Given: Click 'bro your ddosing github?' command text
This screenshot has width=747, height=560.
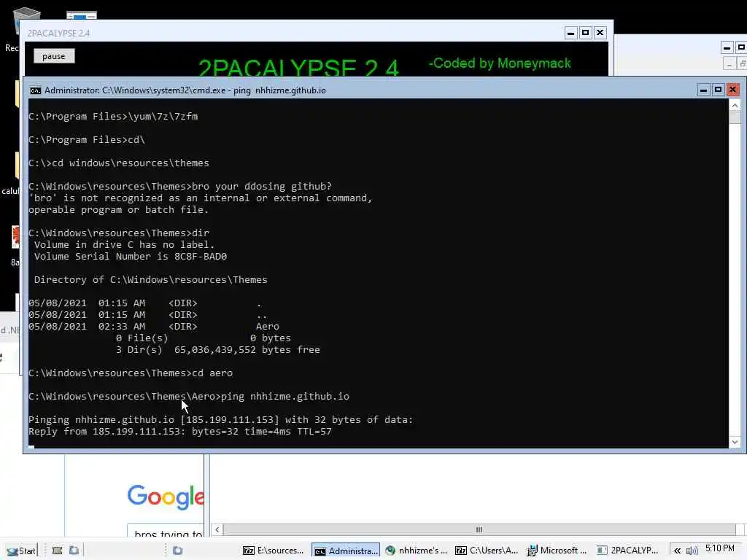Looking at the screenshot, I should tap(262, 186).
